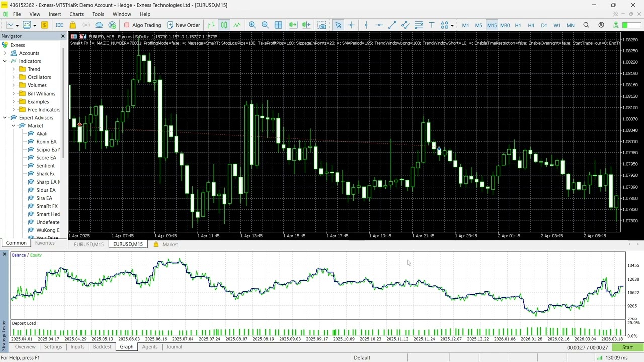644x362 pixels.
Task: Zoom out on the chart
Action: pyautogui.click(x=265, y=25)
